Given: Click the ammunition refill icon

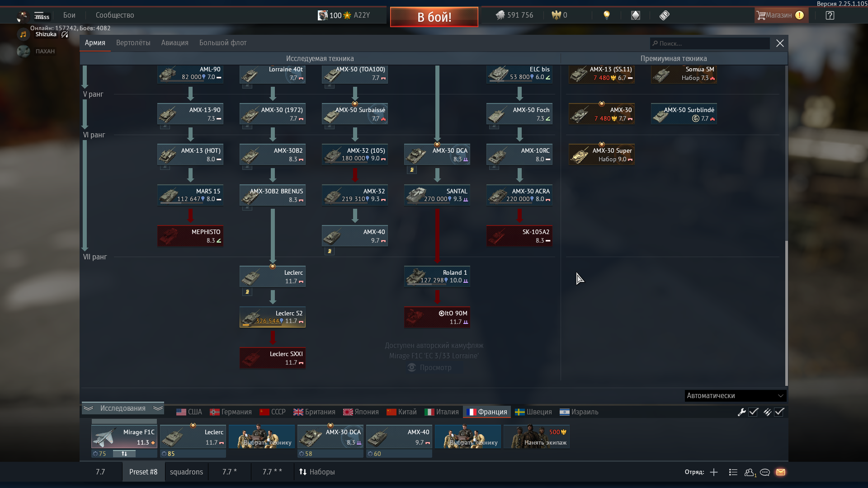Looking at the screenshot, I should click(x=767, y=412).
